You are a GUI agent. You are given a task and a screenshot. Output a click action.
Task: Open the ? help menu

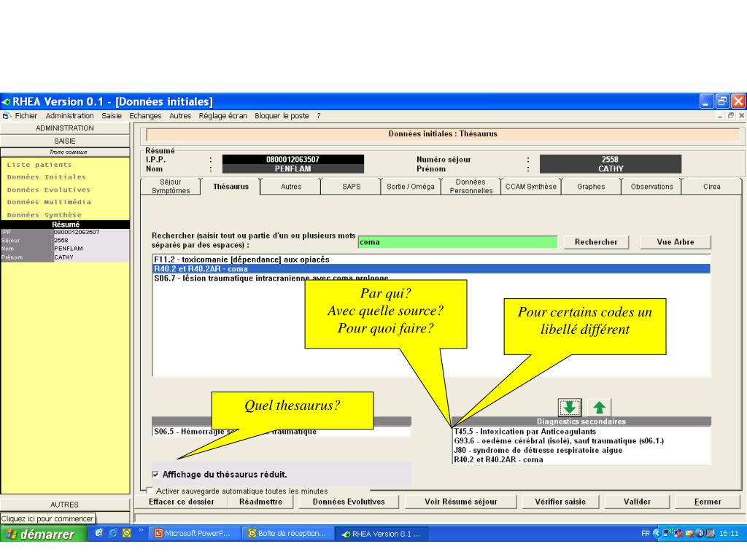pyautogui.click(x=319, y=116)
